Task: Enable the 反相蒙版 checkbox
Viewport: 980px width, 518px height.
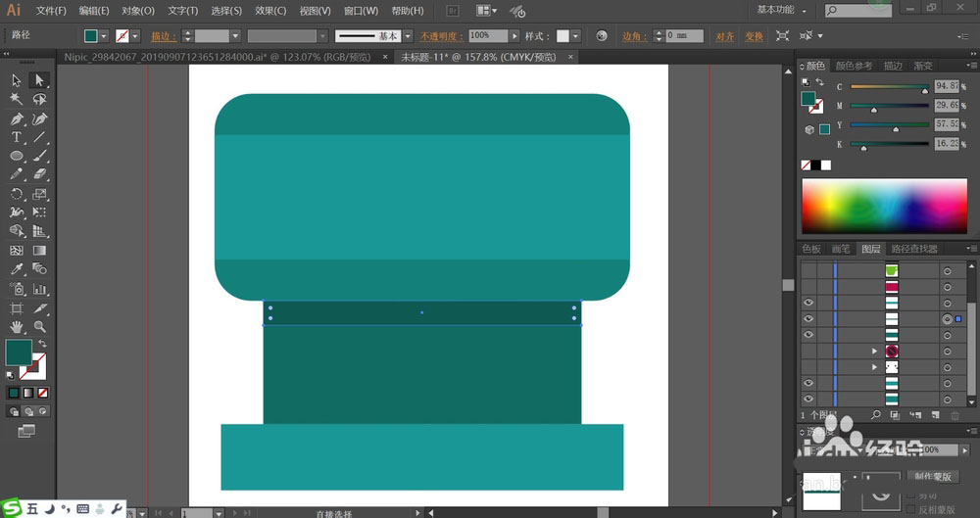Action: 910,510
